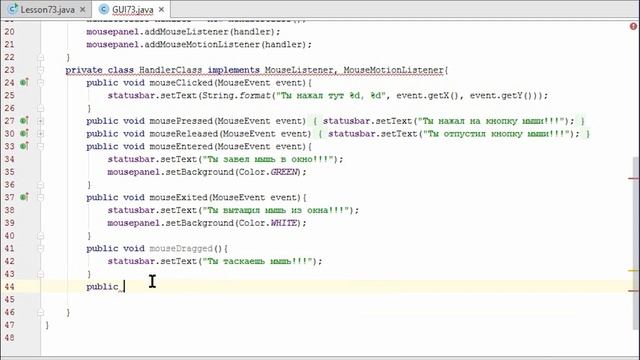The width and height of the screenshot is (640, 360).
Task: Click line number 20 in the gutter
Action: tap(9, 31)
